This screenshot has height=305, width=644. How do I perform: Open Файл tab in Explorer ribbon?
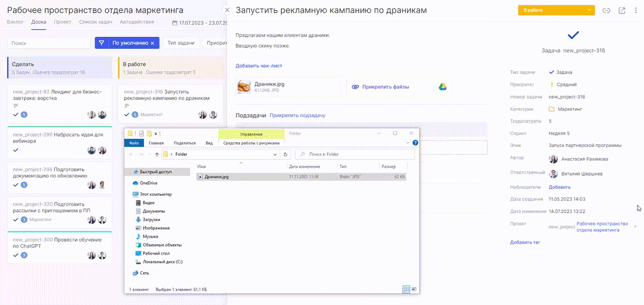pyautogui.click(x=134, y=143)
